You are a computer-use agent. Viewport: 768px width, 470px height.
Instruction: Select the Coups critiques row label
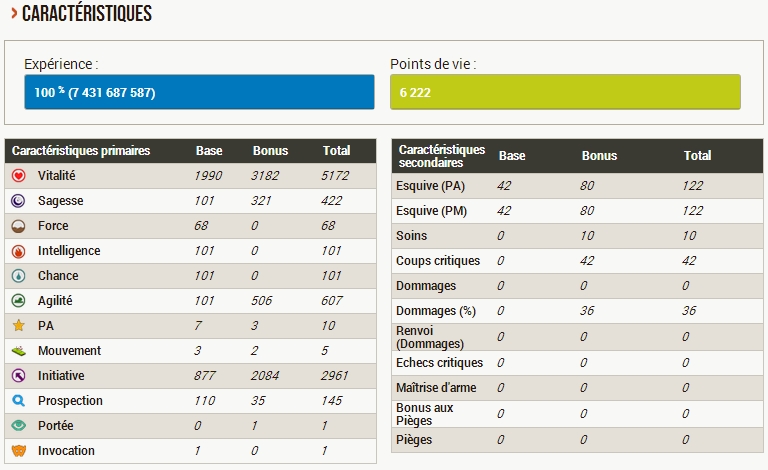438,261
